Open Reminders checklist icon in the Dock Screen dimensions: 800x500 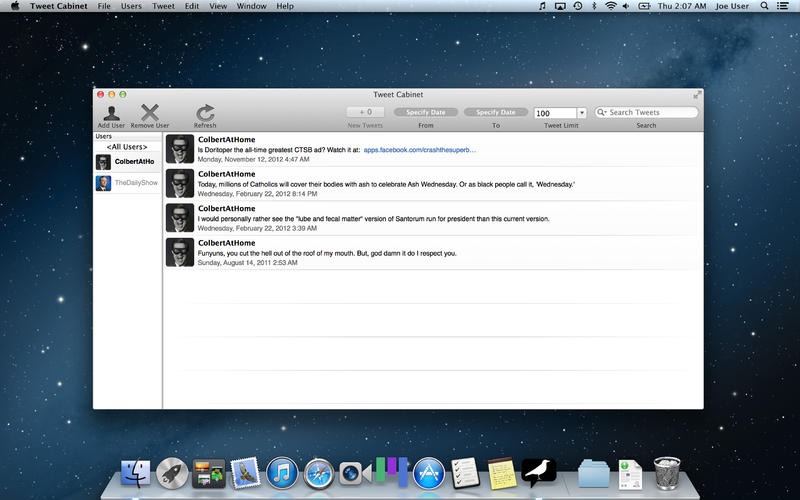coord(465,473)
